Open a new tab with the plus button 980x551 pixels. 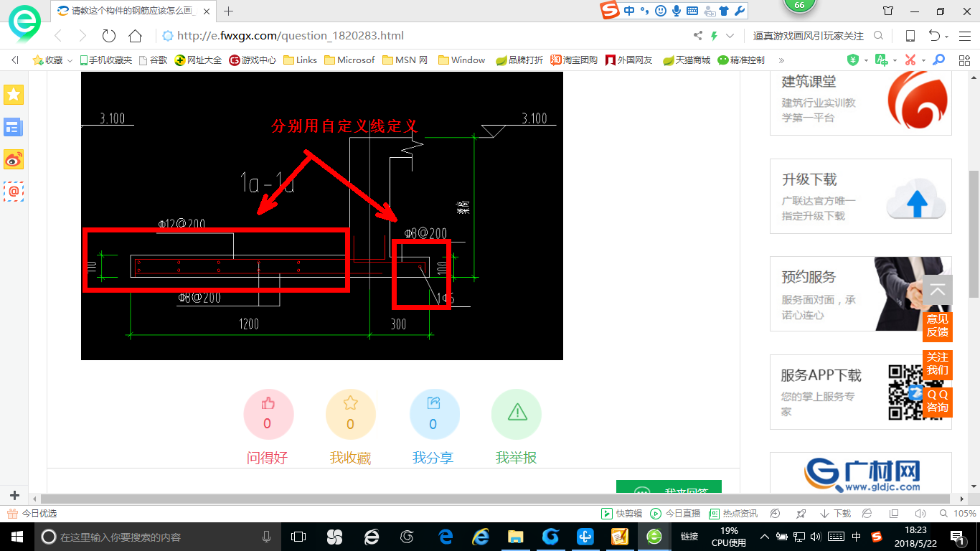[x=229, y=11]
